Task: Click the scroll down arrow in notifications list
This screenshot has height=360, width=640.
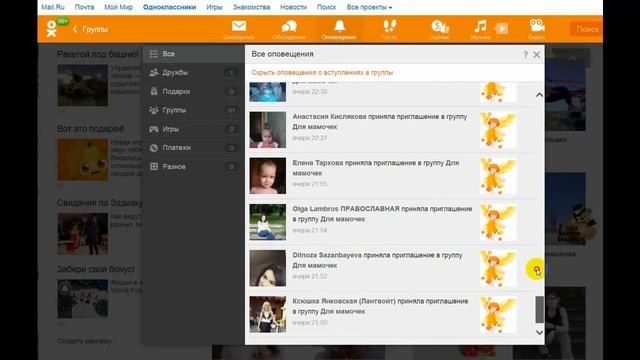Action: pyautogui.click(x=539, y=332)
